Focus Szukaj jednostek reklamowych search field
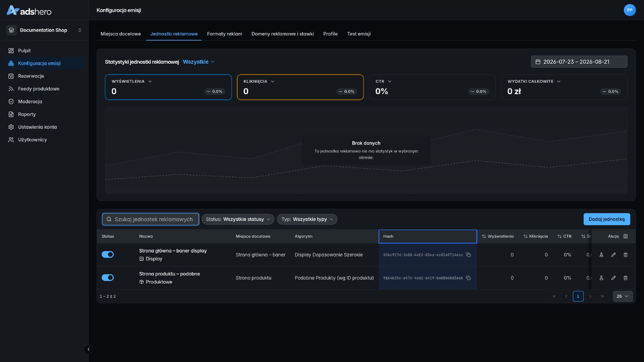 (x=151, y=219)
